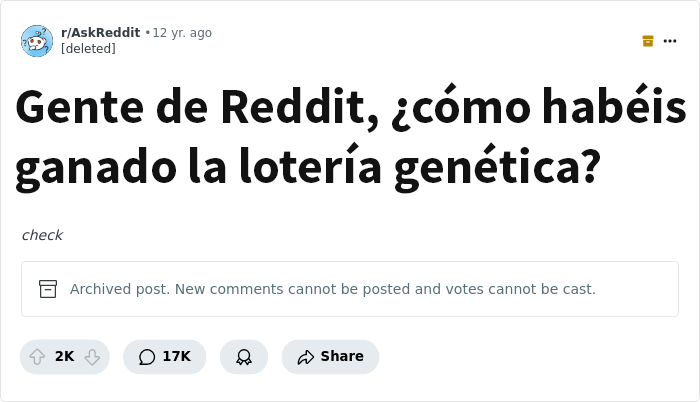Click the 2K vote count
The image size is (700, 402).
(65, 356)
